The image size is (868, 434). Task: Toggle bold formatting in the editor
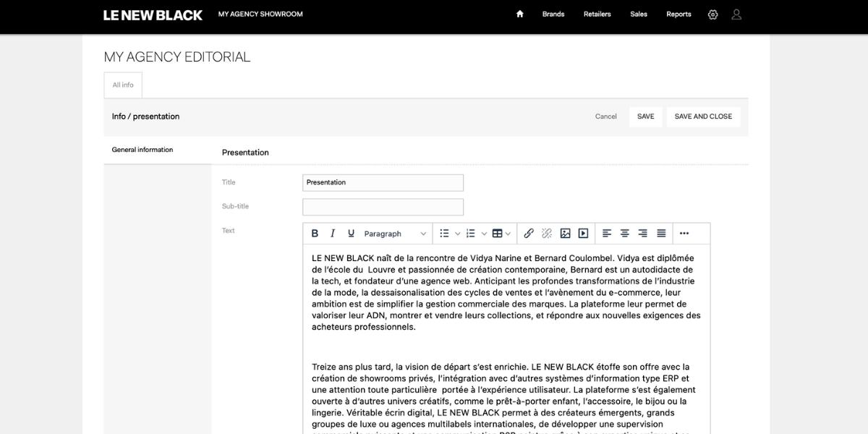[x=315, y=234]
